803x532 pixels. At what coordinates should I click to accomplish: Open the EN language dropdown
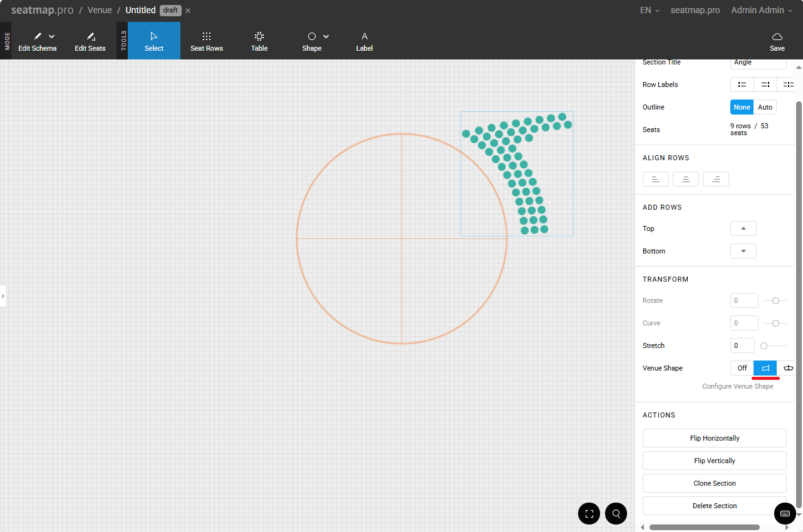point(649,10)
